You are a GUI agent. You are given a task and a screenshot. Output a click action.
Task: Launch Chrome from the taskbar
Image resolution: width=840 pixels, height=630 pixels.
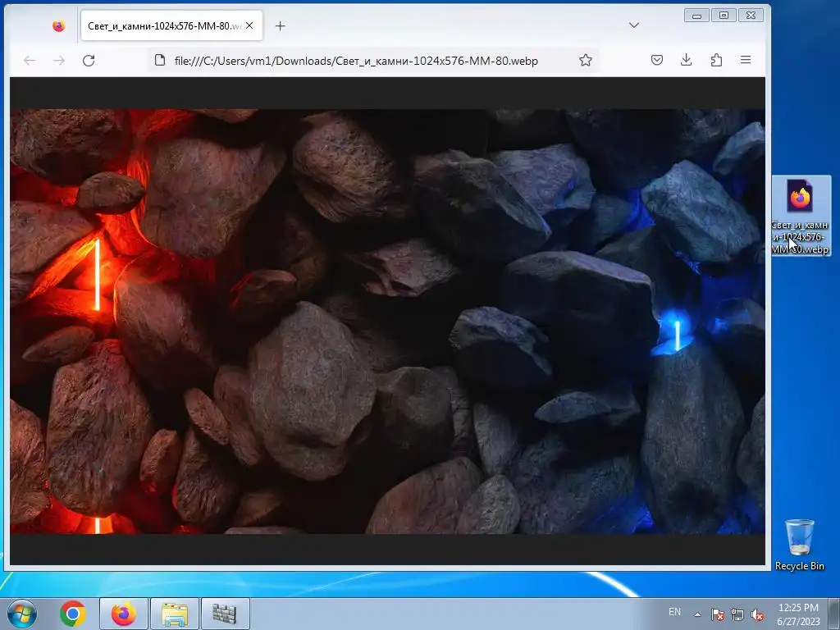pos(73,614)
